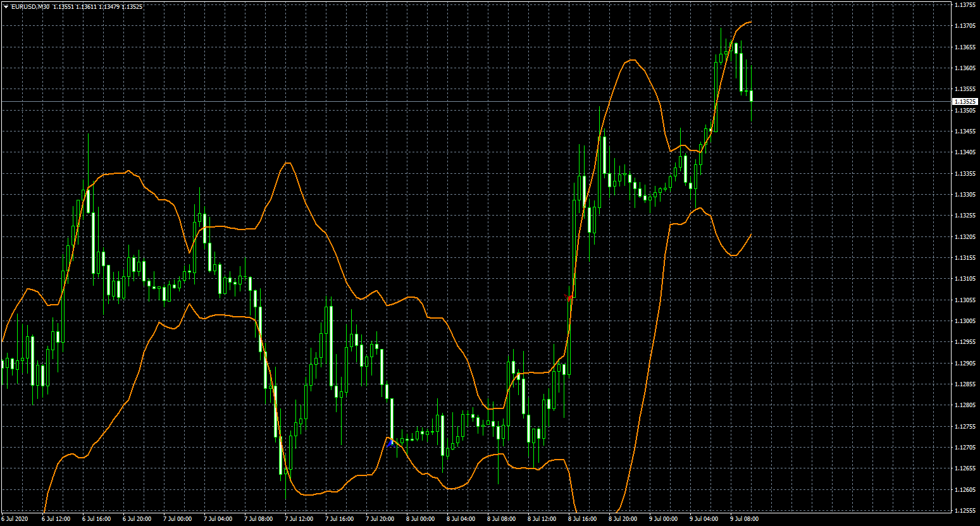
Task: Click the 1.12655 price scale label
Action: click(965, 468)
